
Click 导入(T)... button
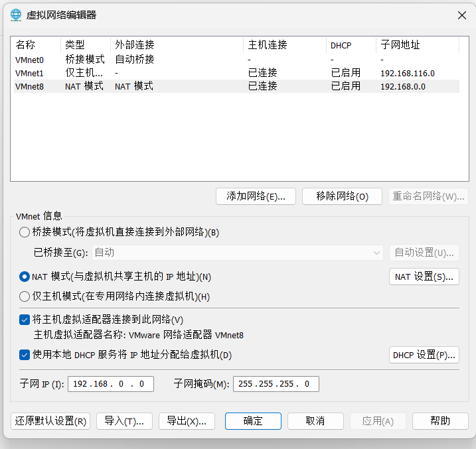coord(124,420)
